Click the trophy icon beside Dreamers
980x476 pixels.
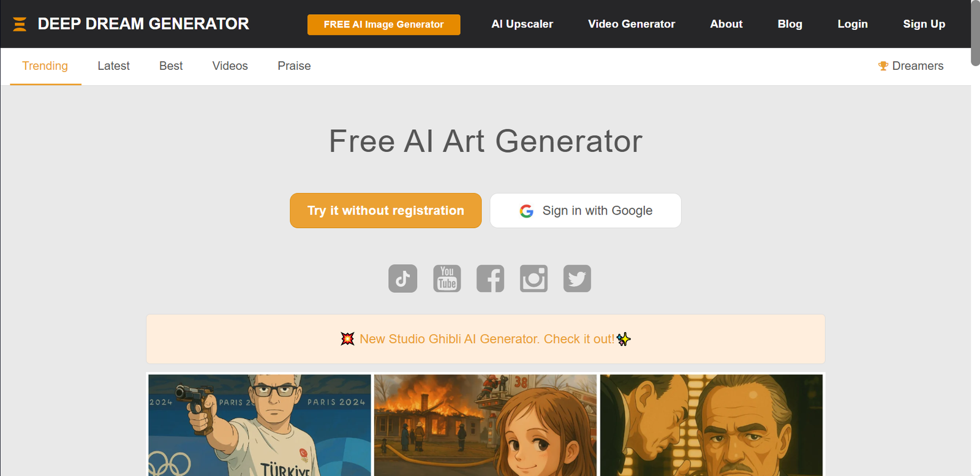click(x=883, y=66)
